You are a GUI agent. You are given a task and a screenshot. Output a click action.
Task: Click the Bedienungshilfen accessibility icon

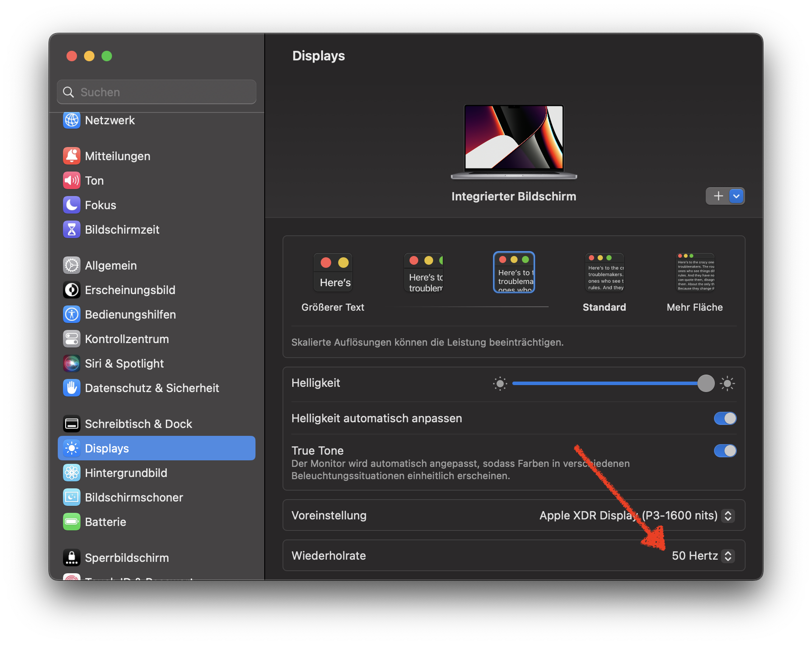tap(72, 314)
